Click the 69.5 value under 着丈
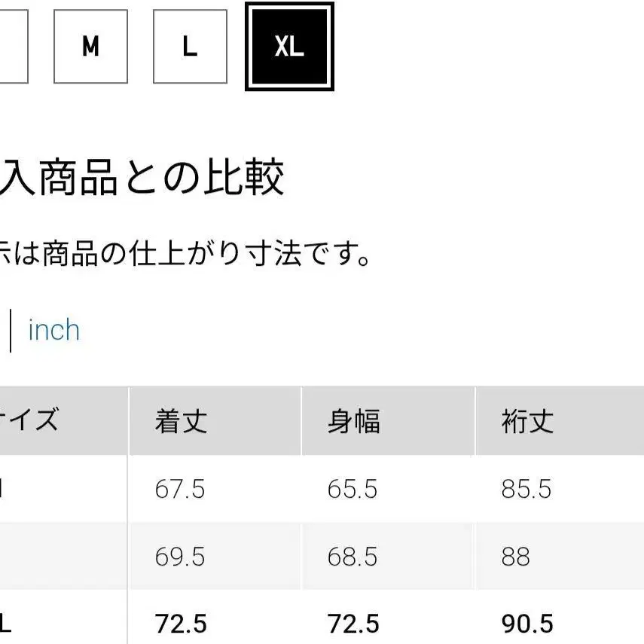The image size is (644, 644). [180, 557]
